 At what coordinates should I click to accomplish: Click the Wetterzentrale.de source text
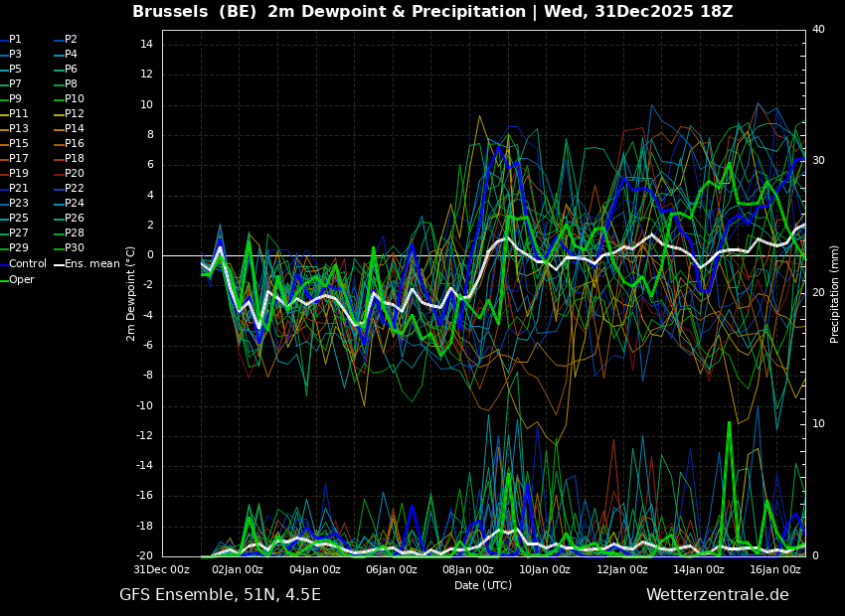pos(718,595)
